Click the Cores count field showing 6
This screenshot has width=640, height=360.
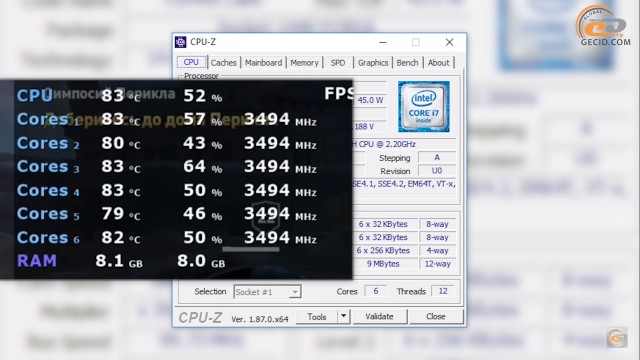pos(376,291)
